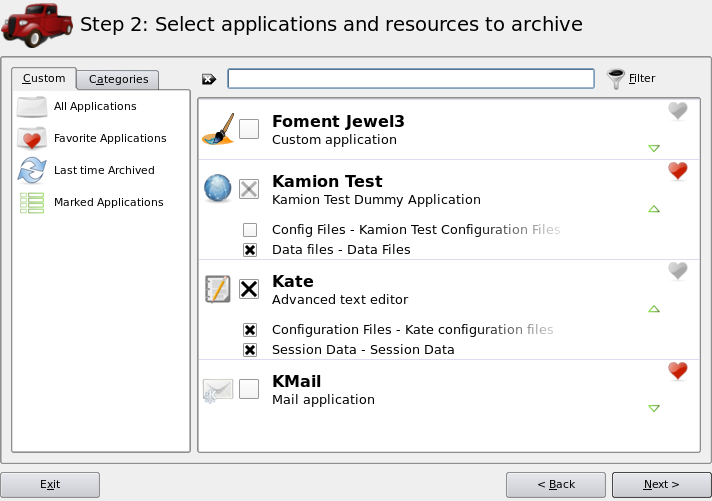
Task: Click the Last time Archived sync icon
Action: pyautogui.click(x=32, y=170)
